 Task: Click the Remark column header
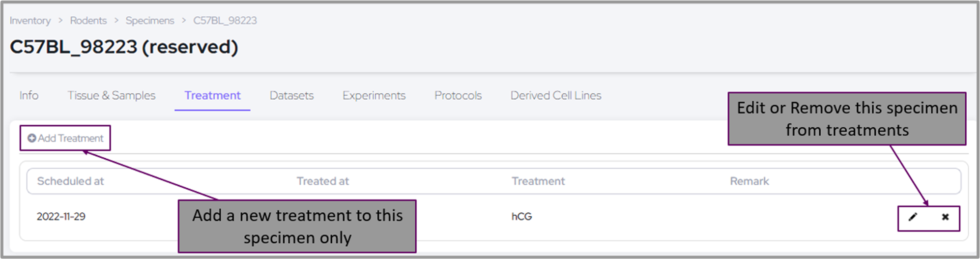[x=749, y=181]
